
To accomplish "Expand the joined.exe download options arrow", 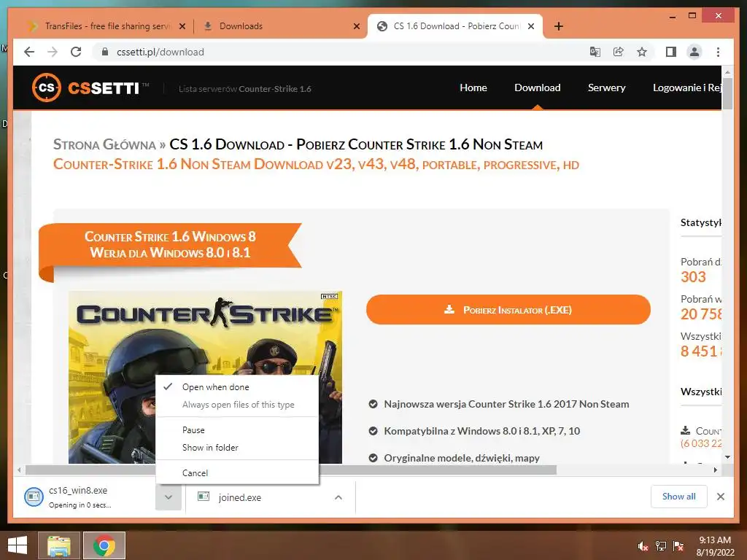I will tap(338, 497).
